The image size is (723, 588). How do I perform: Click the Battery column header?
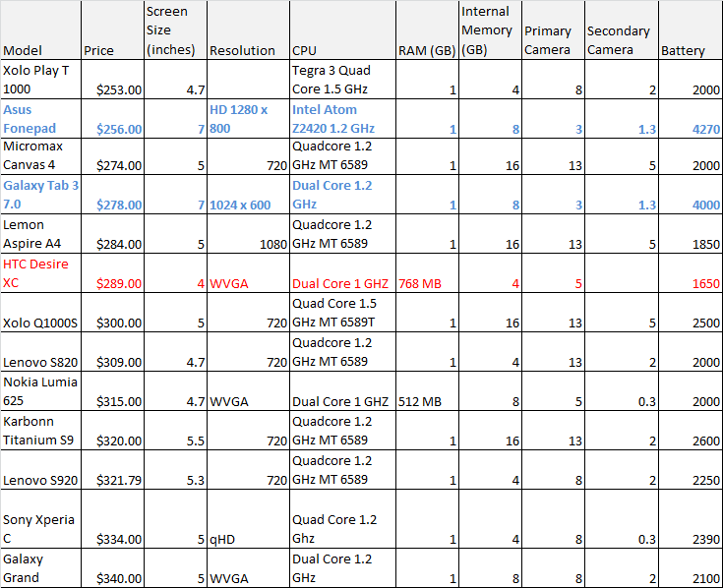click(691, 29)
